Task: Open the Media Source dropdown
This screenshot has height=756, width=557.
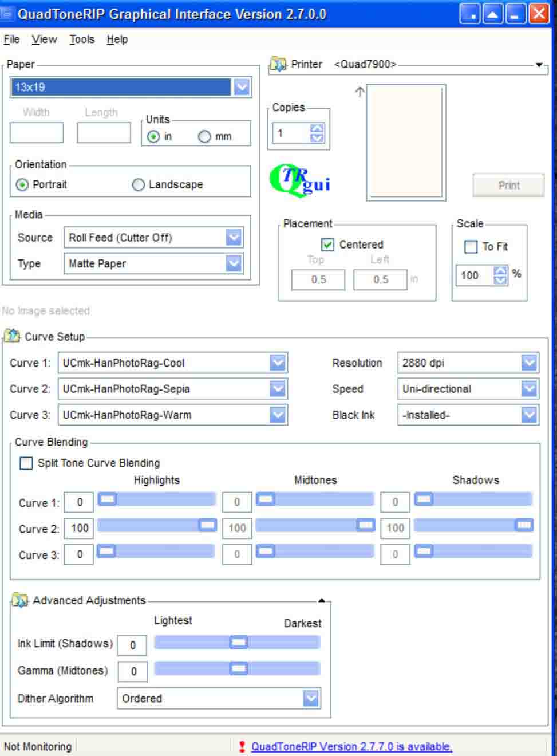Action: pyautogui.click(x=234, y=237)
